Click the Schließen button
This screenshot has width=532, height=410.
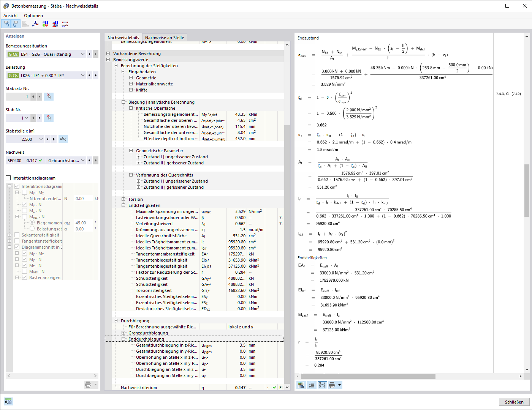point(514,402)
